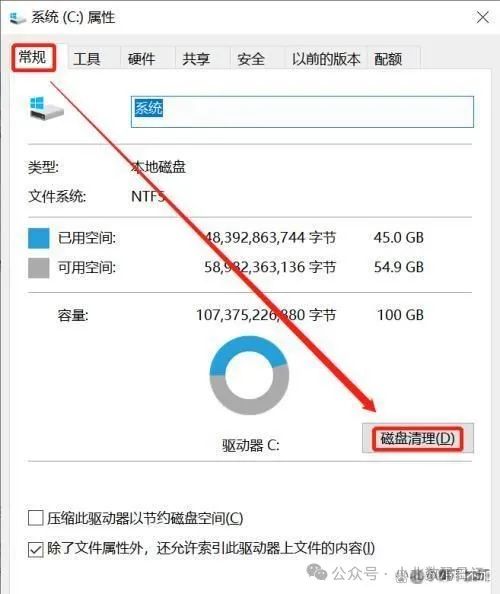500x594 pixels.
Task: Click the Windows drive icon beside name field
Action: (46, 109)
